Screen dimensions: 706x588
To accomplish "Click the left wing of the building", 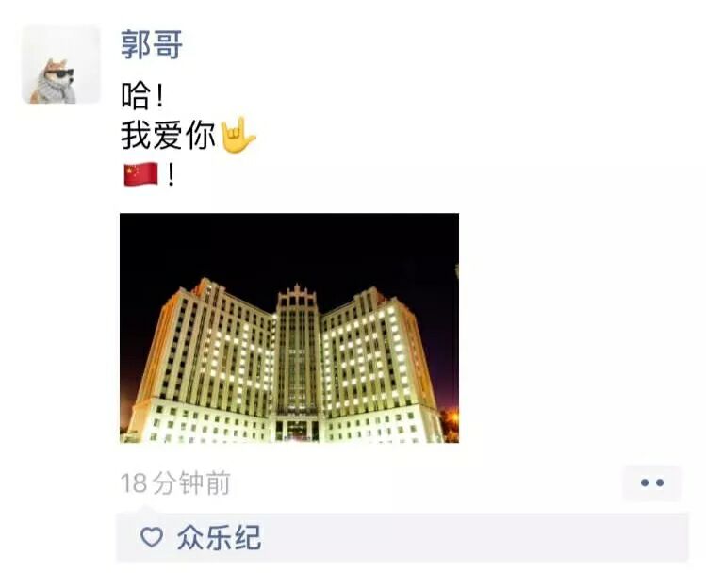I will click(x=203, y=355).
